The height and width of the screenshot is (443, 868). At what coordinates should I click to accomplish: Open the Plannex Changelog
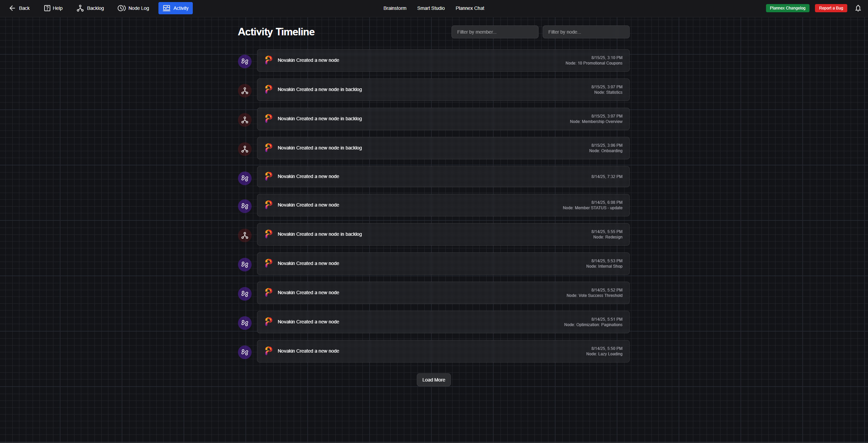787,8
